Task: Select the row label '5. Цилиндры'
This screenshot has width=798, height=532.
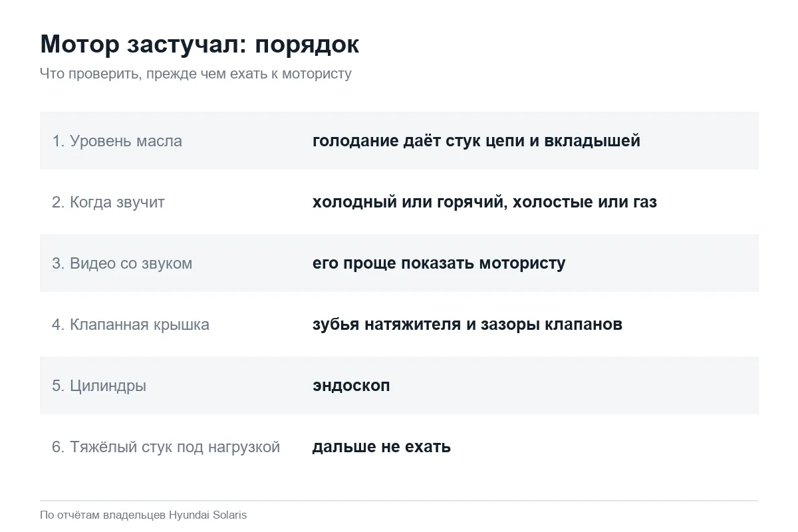Action: pos(99,386)
